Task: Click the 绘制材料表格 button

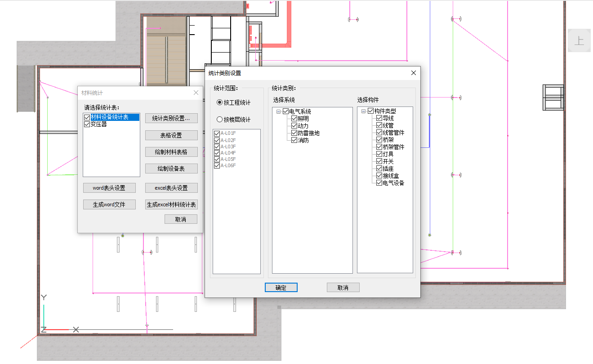Action: [171, 152]
